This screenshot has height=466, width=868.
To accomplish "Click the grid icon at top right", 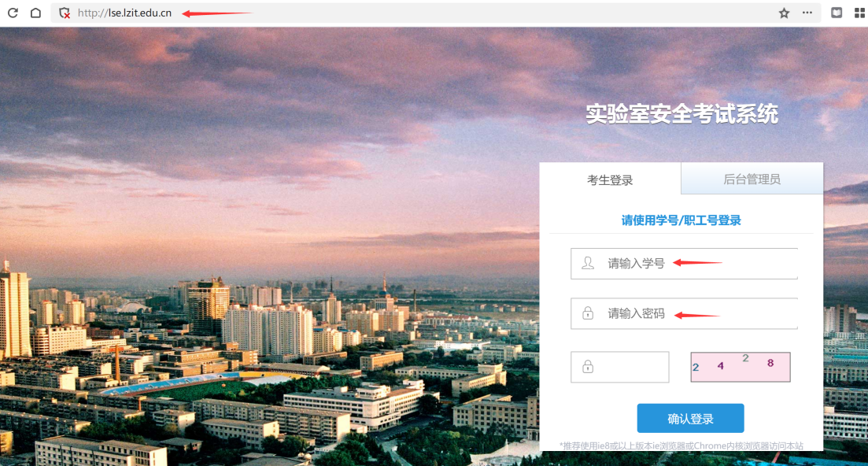I will coord(859,13).
